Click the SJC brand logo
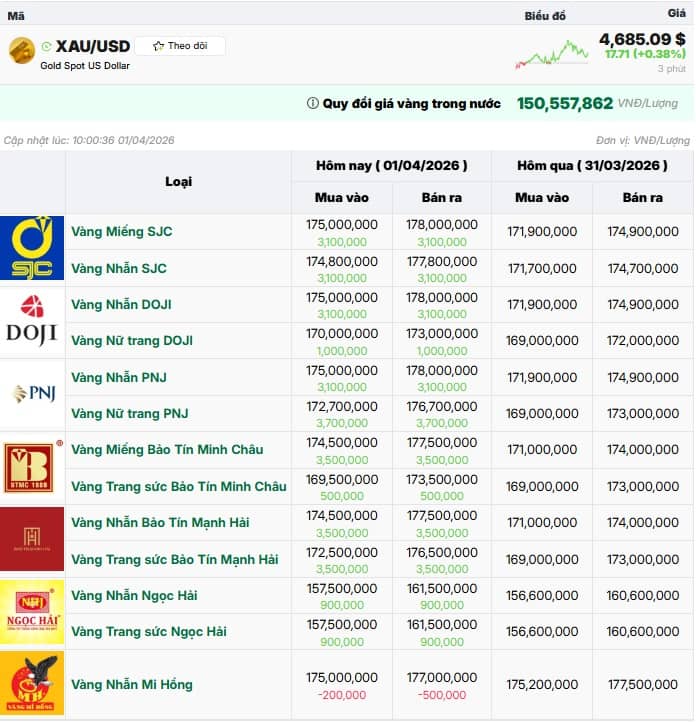Screen dimensions: 696x724 coord(32,248)
